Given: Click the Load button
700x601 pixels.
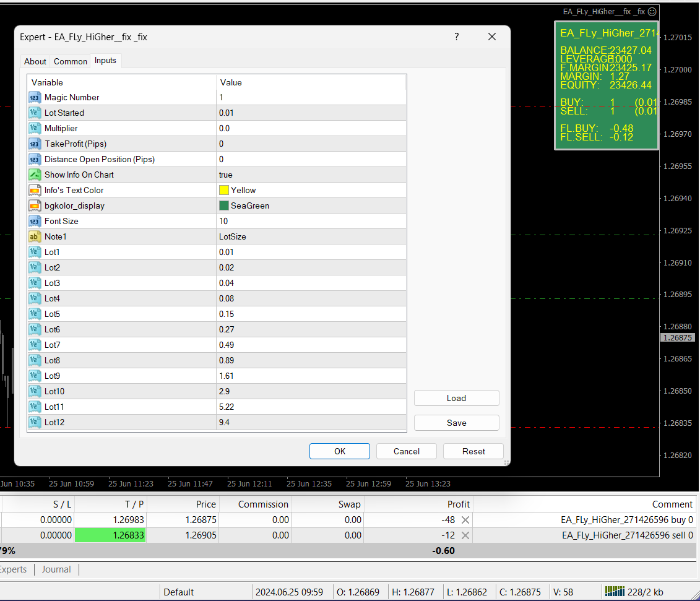Looking at the screenshot, I should [x=456, y=398].
